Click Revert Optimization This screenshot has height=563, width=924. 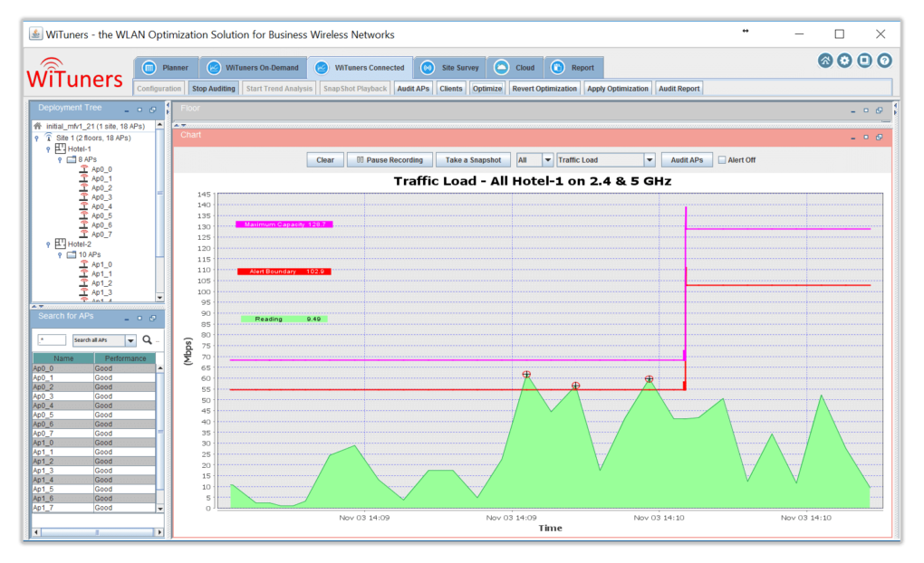pos(544,89)
